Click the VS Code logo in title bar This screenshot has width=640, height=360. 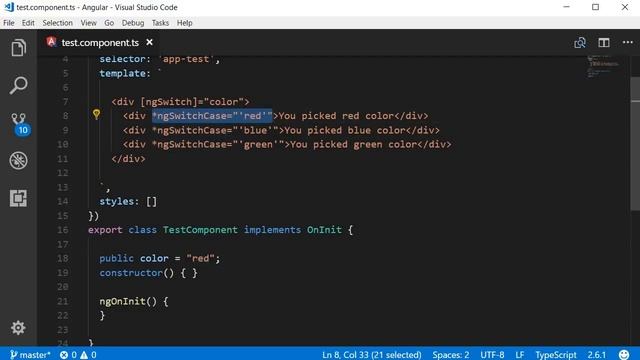click(x=9, y=7)
